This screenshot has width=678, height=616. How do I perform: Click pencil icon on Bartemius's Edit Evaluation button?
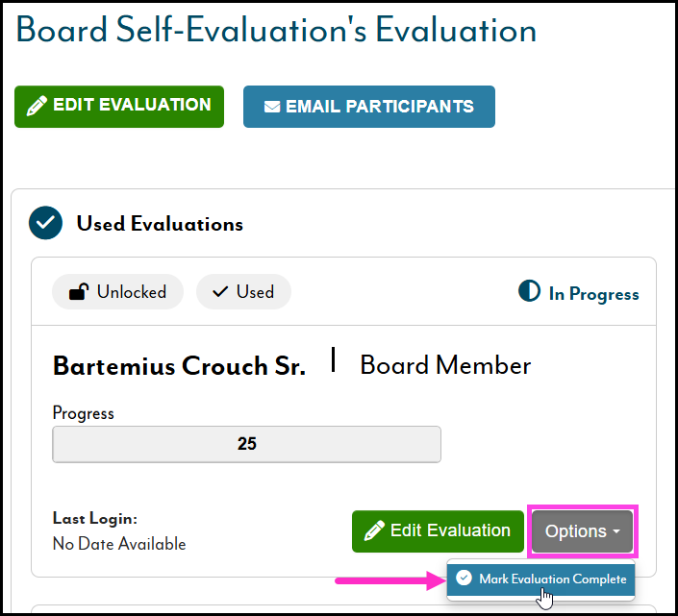tap(374, 530)
